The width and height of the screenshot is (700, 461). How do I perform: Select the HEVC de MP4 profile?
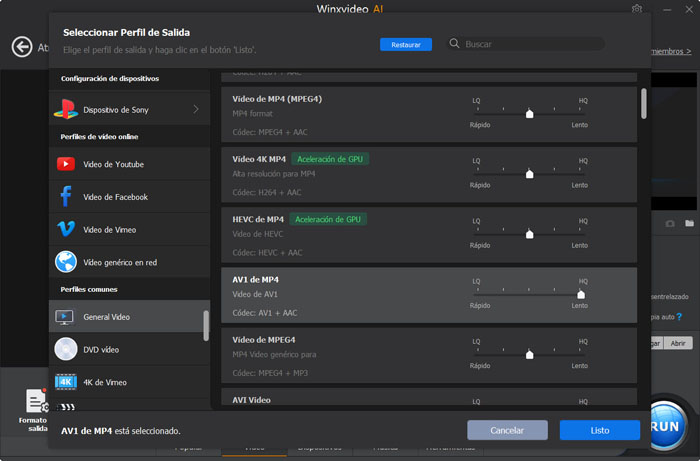tap(429, 235)
